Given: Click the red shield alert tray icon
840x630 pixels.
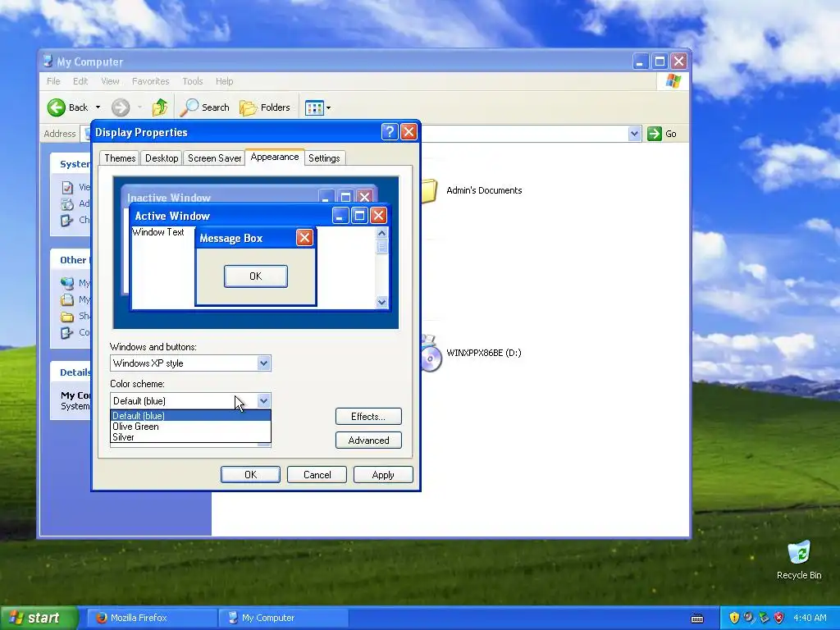Looking at the screenshot, I should coord(779,618).
